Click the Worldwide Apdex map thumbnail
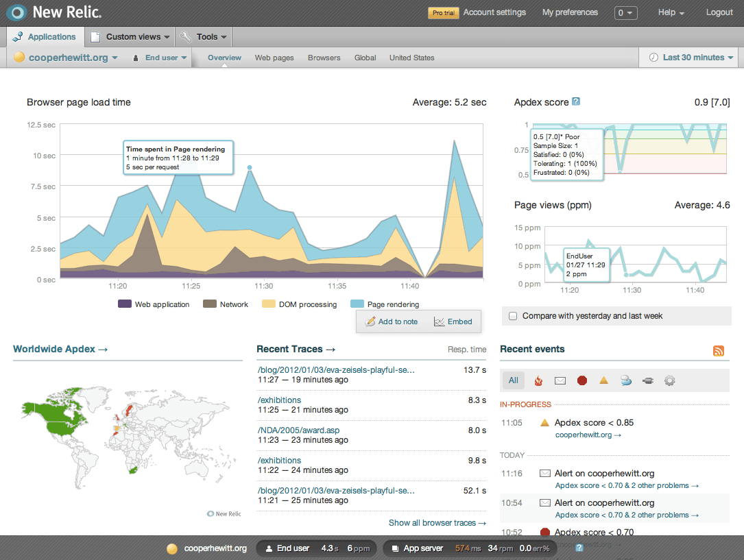The height and width of the screenshot is (560, 744). pos(127,439)
